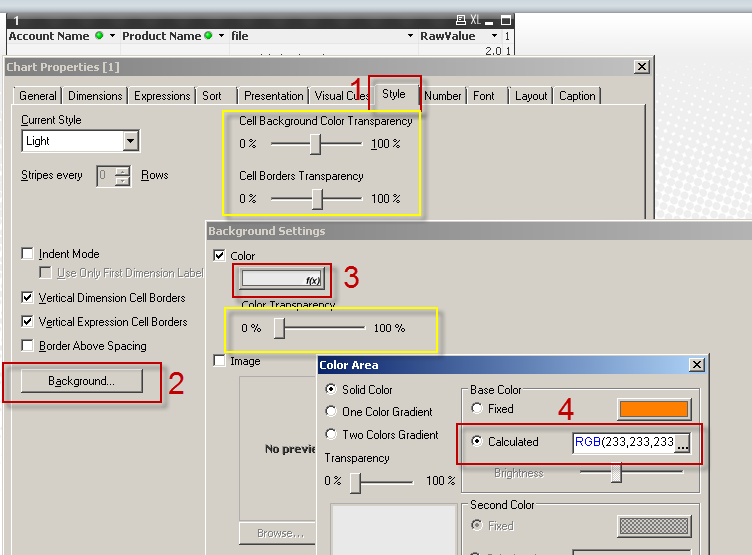The width and height of the screenshot is (752, 555).
Task: Uncheck Vertical Dimension Cell Borders
Action: [28, 298]
